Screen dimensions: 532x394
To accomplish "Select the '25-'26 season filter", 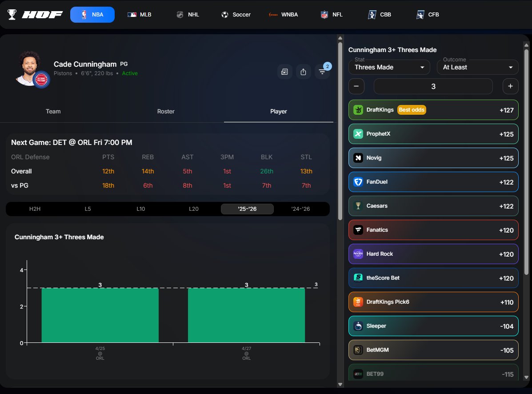I will 247,209.
